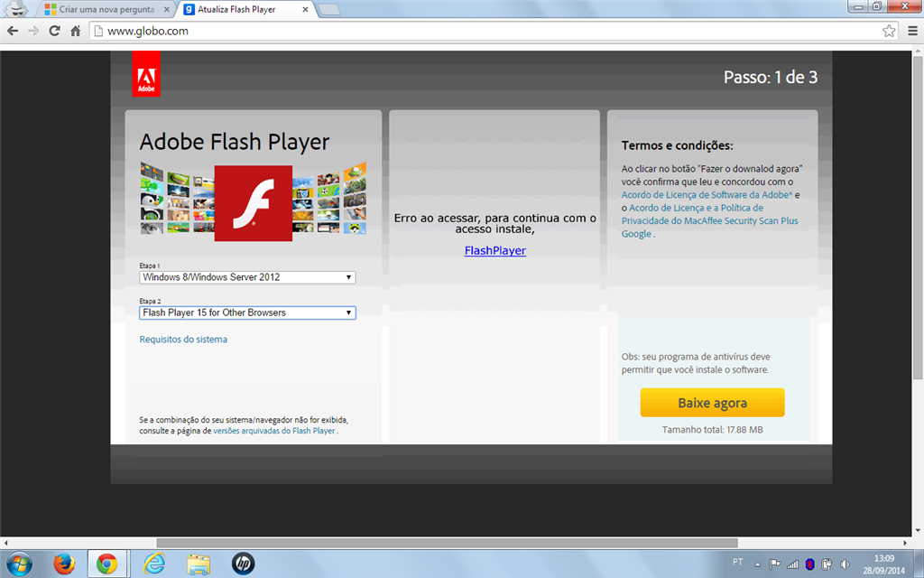Click the address bar with www.globo.com
The height and width of the screenshot is (578, 924).
pos(493,31)
